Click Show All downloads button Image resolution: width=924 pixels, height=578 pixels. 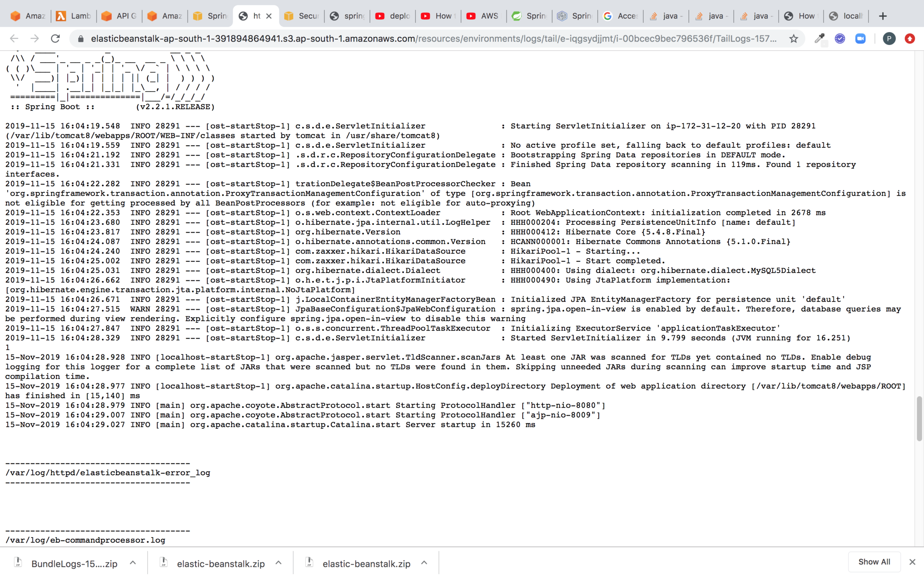tap(874, 562)
